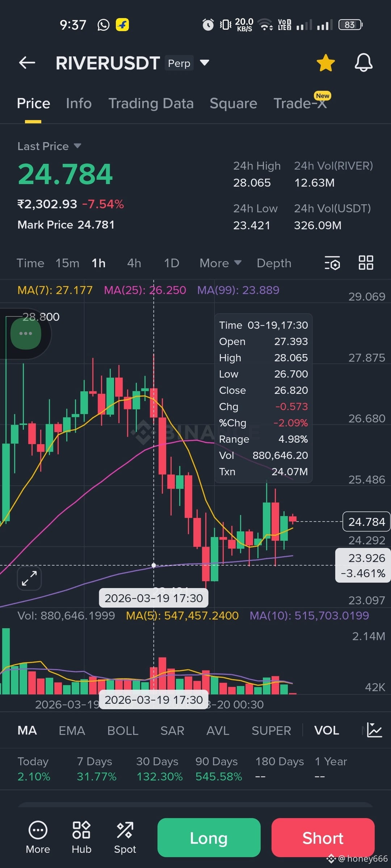The height and width of the screenshot is (868, 391).
Task: Tap the crosshair price label 23.926
Action: 363,565
